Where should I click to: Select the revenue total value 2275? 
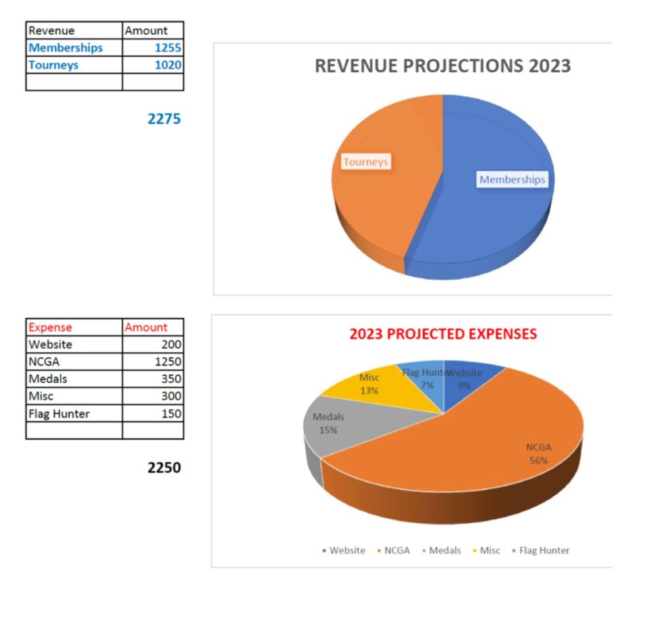164,119
